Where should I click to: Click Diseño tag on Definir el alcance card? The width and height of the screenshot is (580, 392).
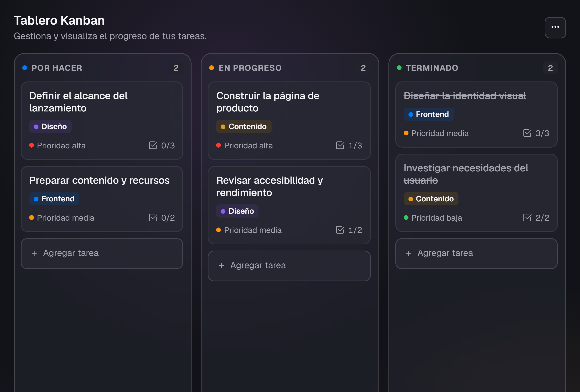click(x=50, y=126)
